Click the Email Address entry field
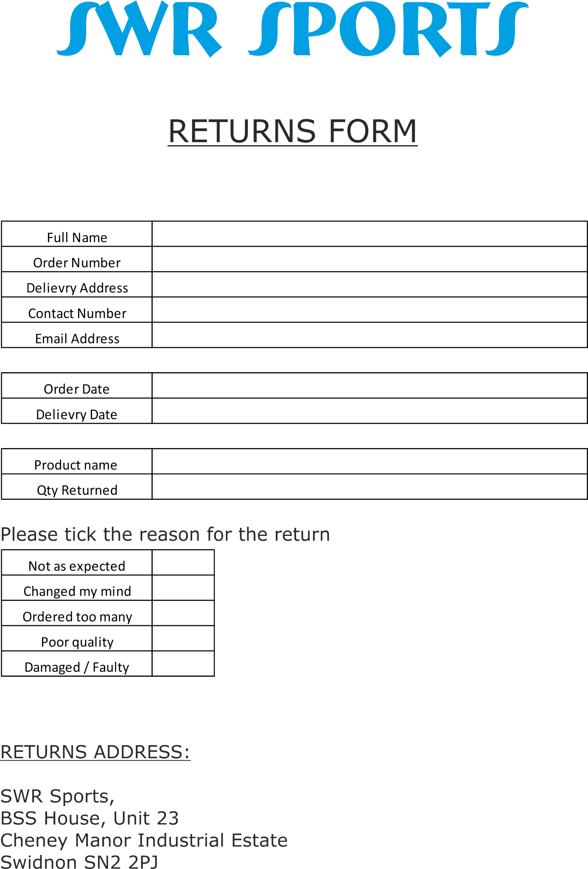This screenshot has width=588, height=869. pos(369,335)
